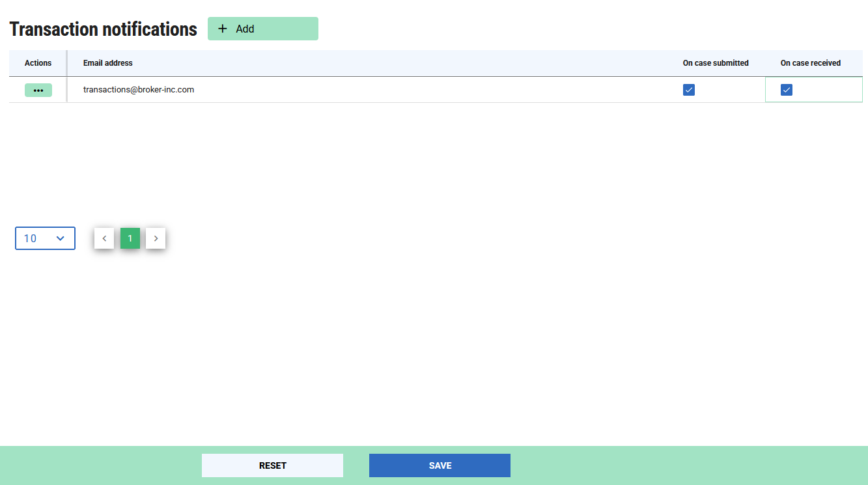Uncheck On case received for transactions@broker-inc.com
868x485 pixels.
tap(787, 90)
